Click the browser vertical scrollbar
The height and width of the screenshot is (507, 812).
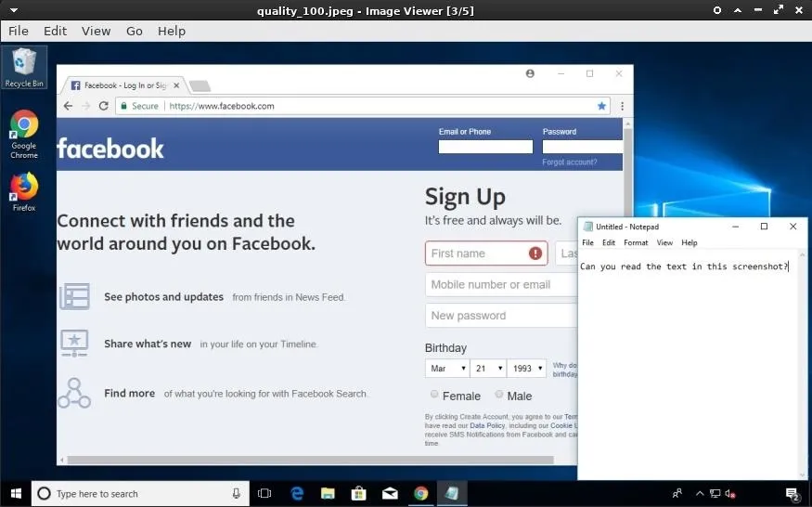coord(627,171)
